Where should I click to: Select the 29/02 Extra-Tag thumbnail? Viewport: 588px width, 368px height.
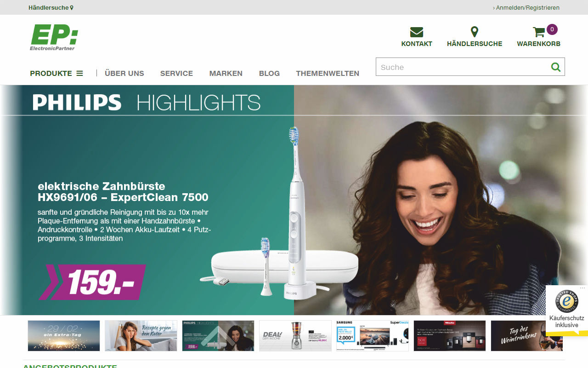coord(64,336)
